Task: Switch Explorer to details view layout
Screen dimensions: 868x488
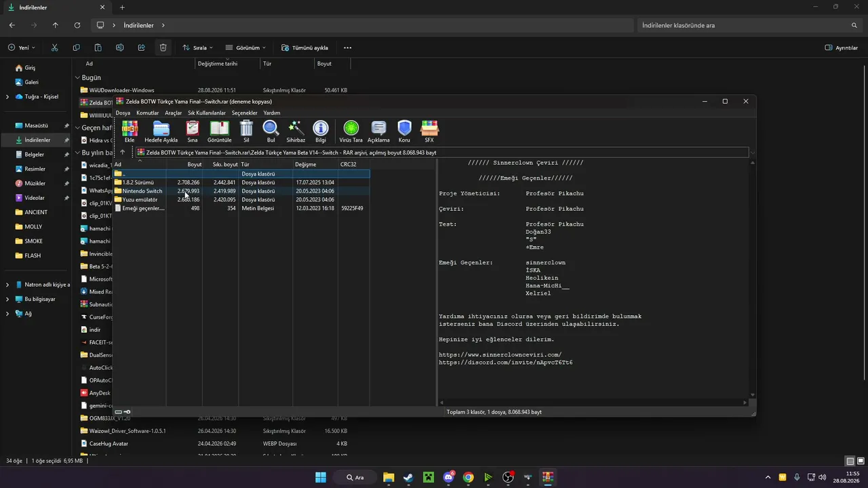Action: (850, 461)
